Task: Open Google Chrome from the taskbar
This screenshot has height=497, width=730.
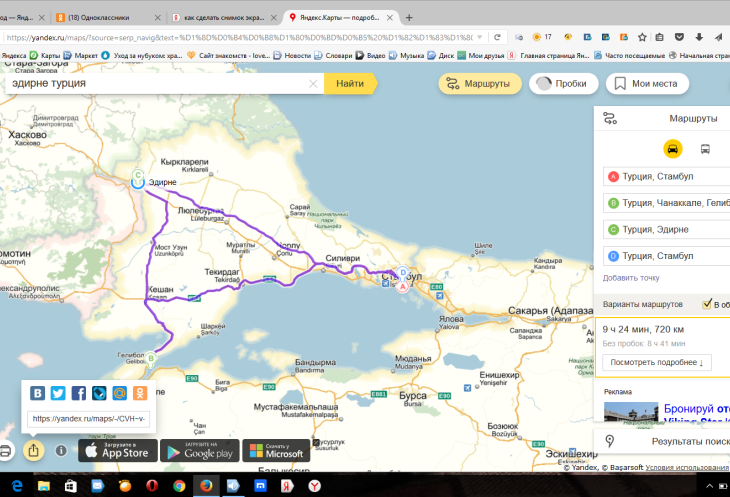Action: 177,485
